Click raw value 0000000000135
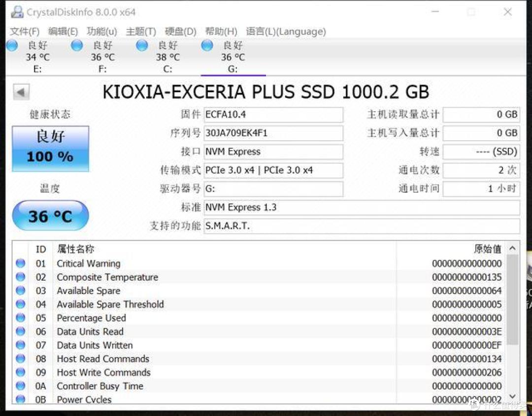Screen dimensions: 532x416 [467, 277]
